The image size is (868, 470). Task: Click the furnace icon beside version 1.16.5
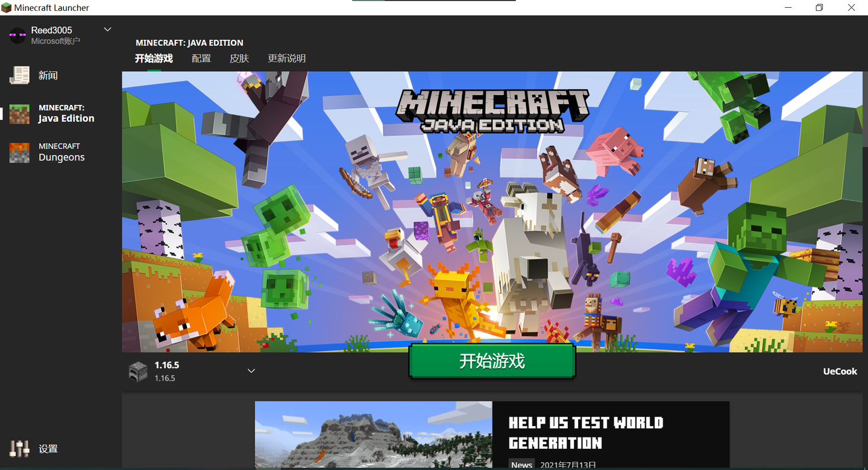coord(138,371)
